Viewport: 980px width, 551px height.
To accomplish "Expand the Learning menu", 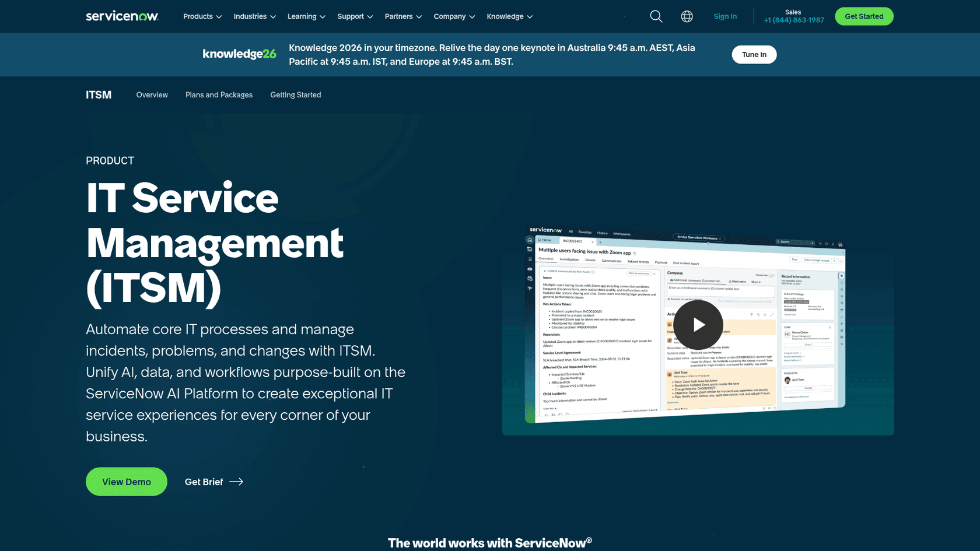I will (306, 16).
